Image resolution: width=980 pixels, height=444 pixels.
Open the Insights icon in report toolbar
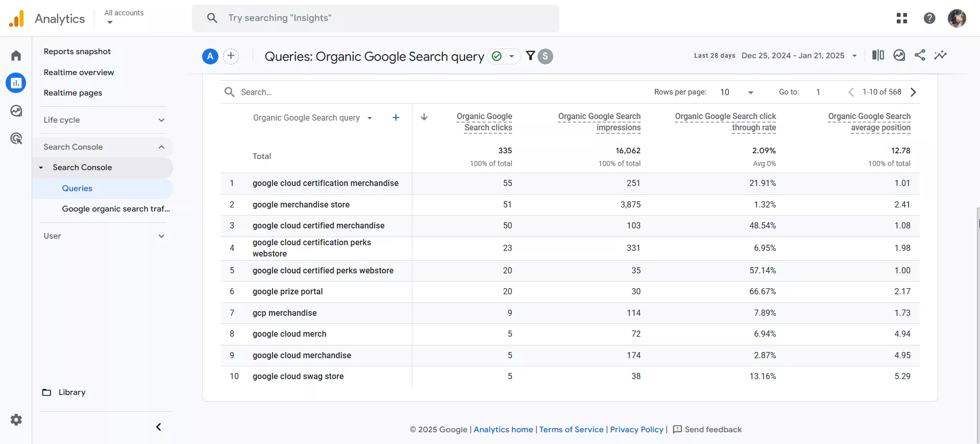click(x=899, y=55)
